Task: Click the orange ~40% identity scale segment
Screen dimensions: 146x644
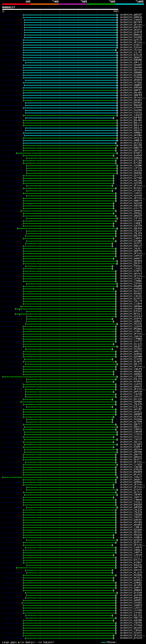Action: pos(45,4)
